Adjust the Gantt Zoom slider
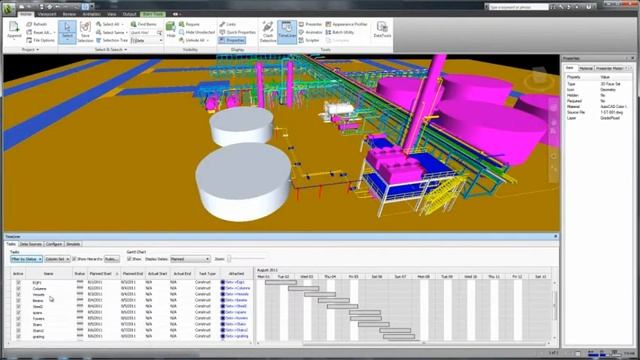The width and height of the screenshot is (640, 360). [229, 259]
